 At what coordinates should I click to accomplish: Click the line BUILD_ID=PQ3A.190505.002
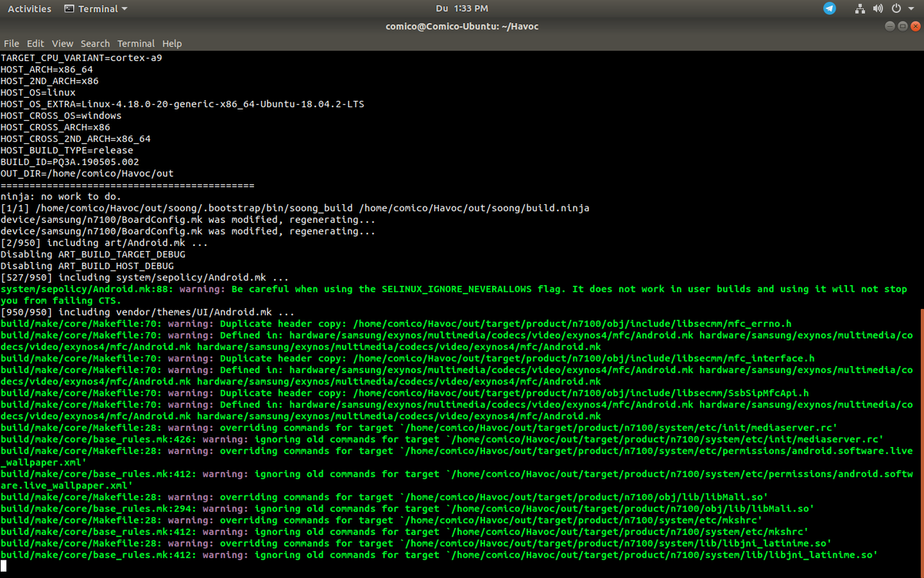point(70,162)
